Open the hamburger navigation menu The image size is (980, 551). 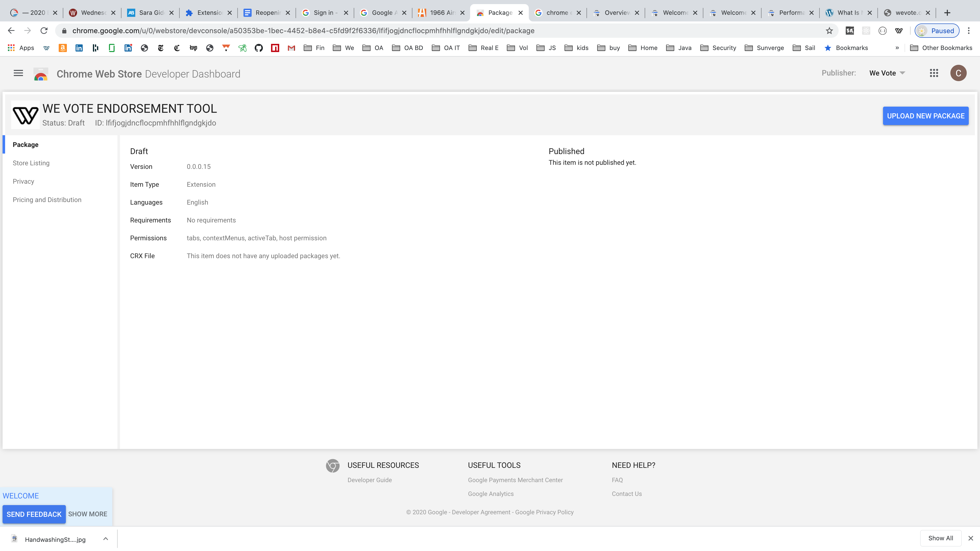pyautogui.click(x=18, y=73)
